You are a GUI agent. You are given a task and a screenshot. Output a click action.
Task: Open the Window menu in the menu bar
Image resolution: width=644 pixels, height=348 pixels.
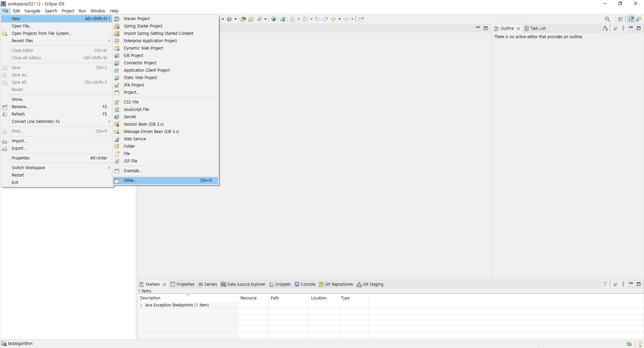(x=98, y=11)
